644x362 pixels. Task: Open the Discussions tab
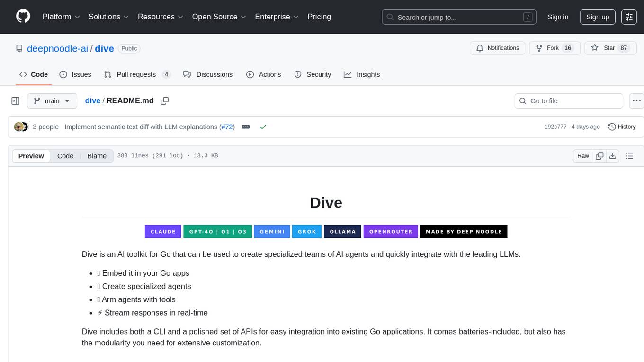click(208, 74)
